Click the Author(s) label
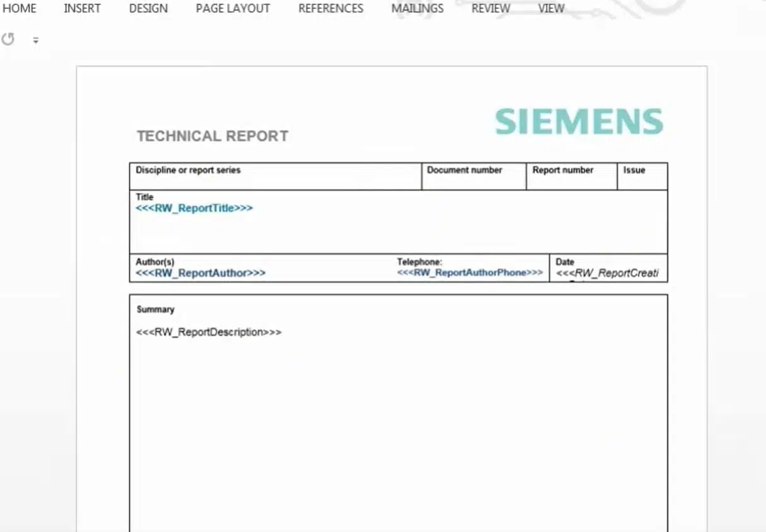This screenshot has width=766, height=532. [155, 262]
